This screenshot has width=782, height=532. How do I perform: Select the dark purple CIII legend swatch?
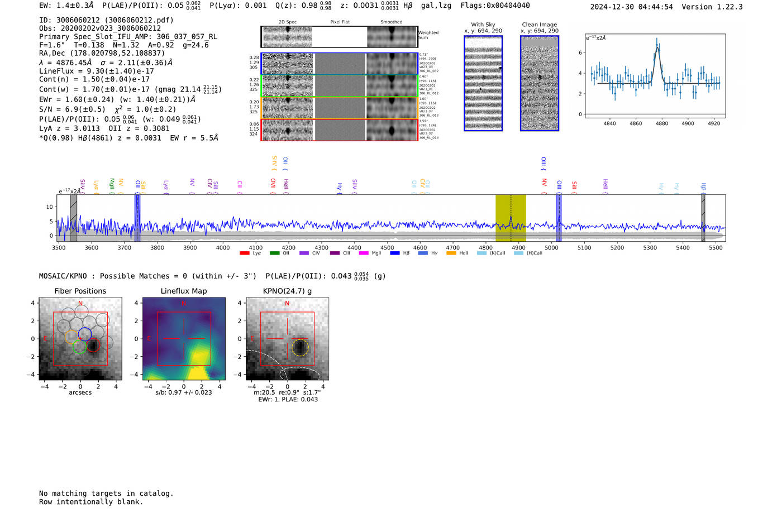pos(335,253)
